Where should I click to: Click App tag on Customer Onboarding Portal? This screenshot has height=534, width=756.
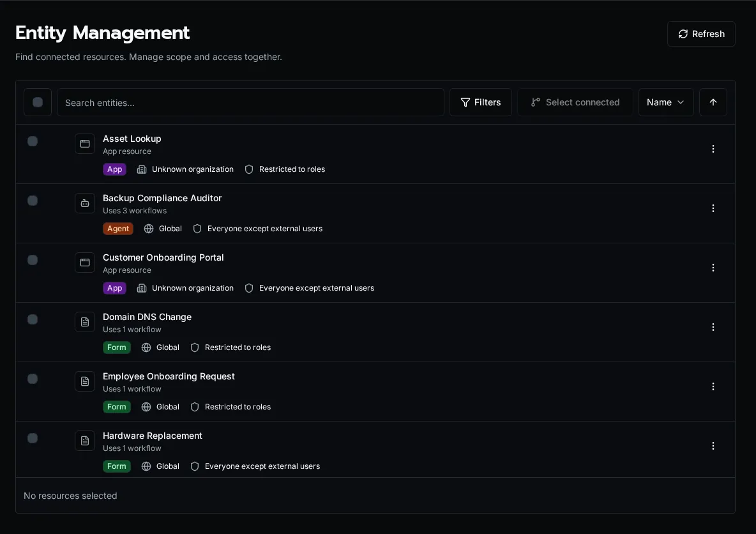115,288
